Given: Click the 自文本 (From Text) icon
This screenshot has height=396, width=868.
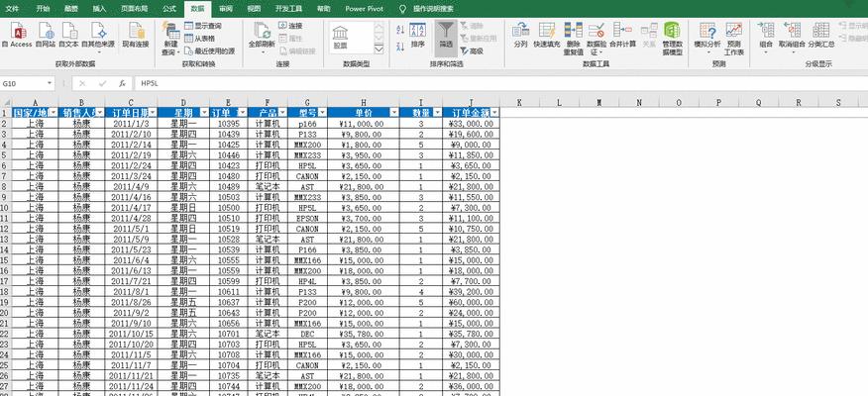Looking at the screenshot, I should [x=68, y=35].
